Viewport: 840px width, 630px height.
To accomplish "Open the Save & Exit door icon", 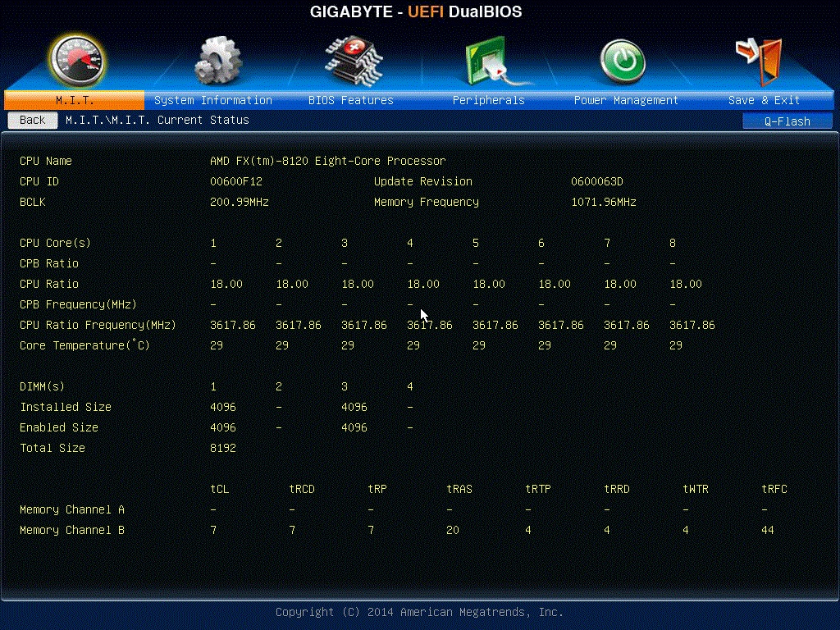I will (x=760, y=61).
